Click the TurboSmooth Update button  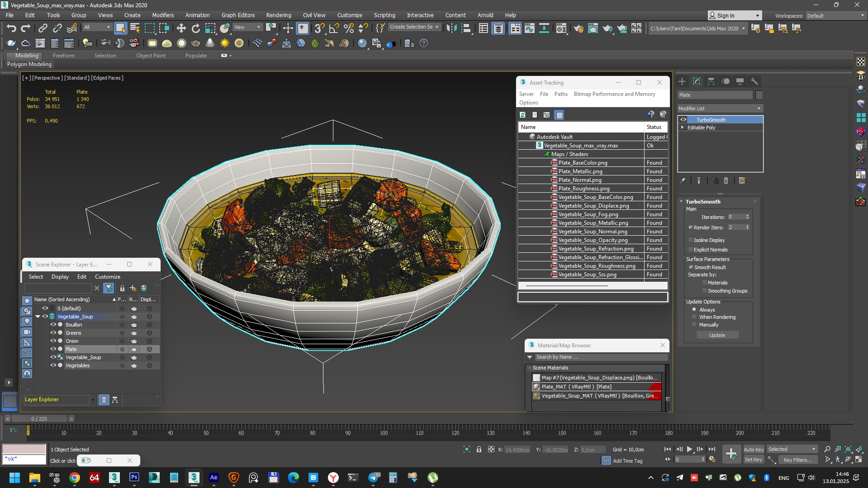[717, 335]
